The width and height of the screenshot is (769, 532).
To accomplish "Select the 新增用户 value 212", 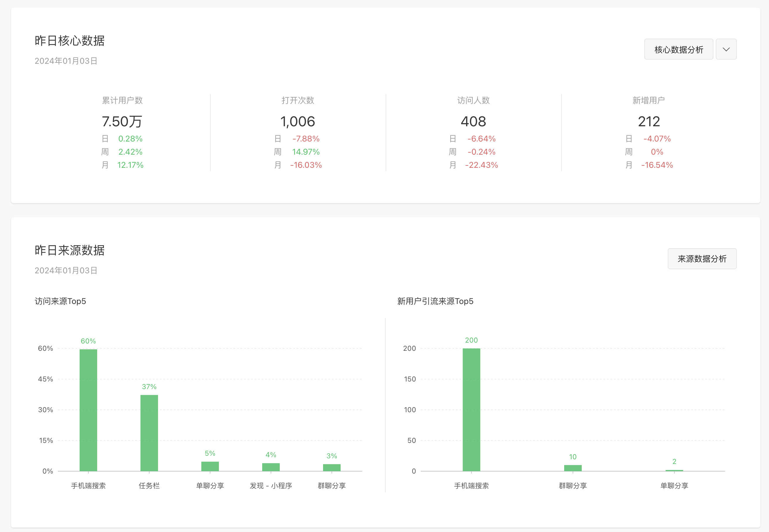I will pos(648,121).
